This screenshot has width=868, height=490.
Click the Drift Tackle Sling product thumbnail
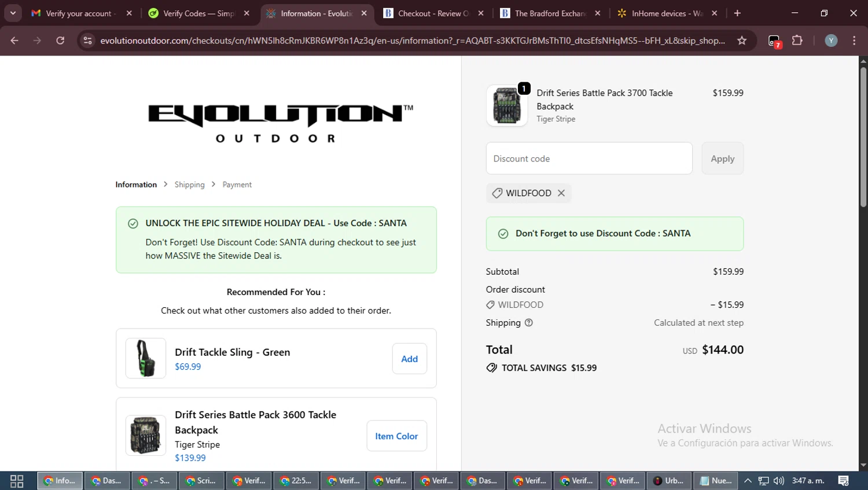[x=146, y=358]
